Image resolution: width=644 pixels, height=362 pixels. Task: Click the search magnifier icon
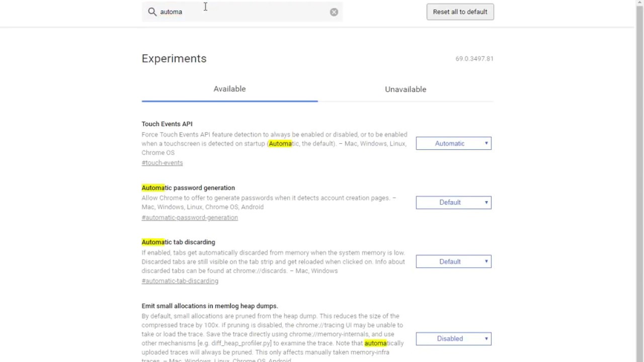click(x=152, y=12)
